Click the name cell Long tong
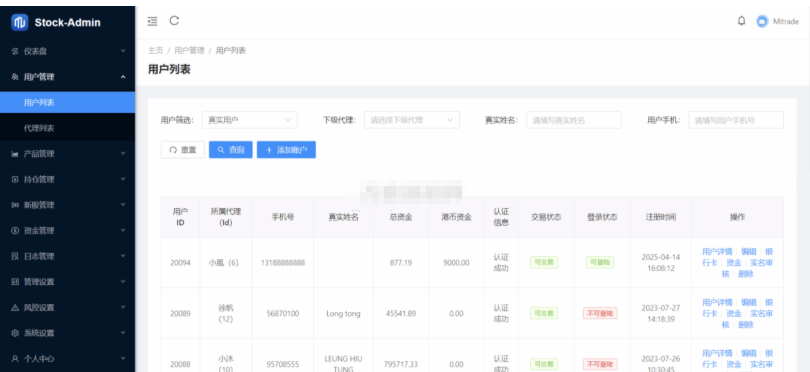Image resolution: width=810 pixels, height=372 pixels. tap(344, 314)
